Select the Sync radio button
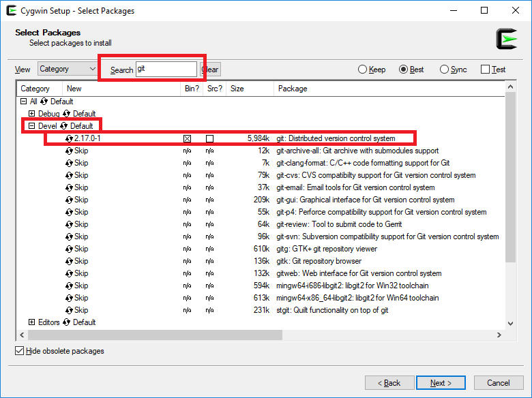Viewport: 532px width, 398px height. [x=445, y=70]
